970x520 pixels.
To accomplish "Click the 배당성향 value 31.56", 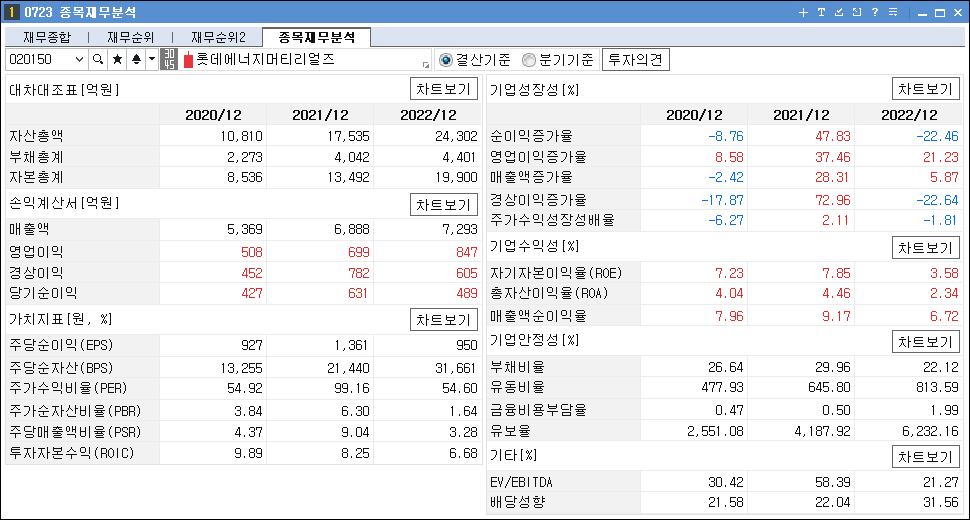I will pos(941,503).
